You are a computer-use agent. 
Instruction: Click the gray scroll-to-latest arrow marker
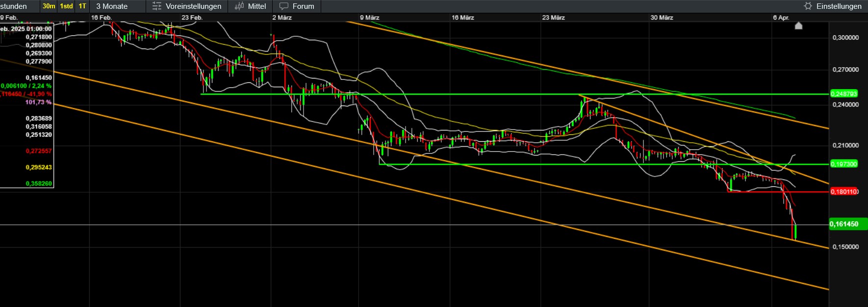pyautogui.click(x=798, y=26)
